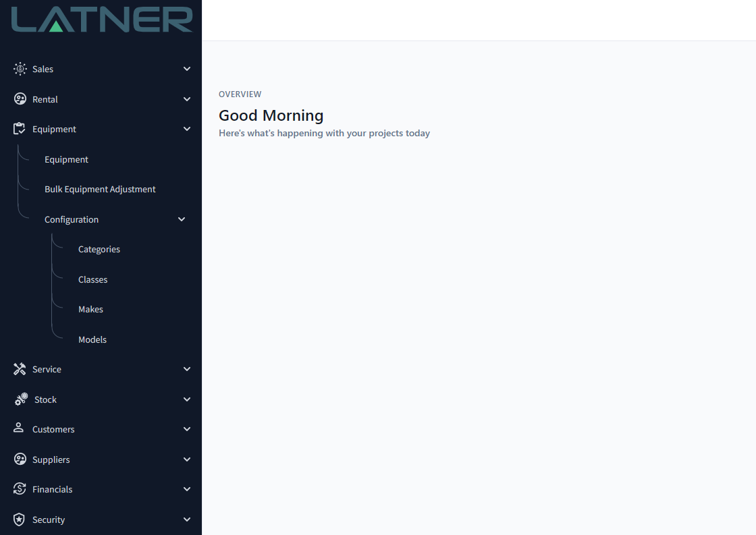The image size is (756, 535).
Task: Click the Service tools icon
Action: pos(20,369)
